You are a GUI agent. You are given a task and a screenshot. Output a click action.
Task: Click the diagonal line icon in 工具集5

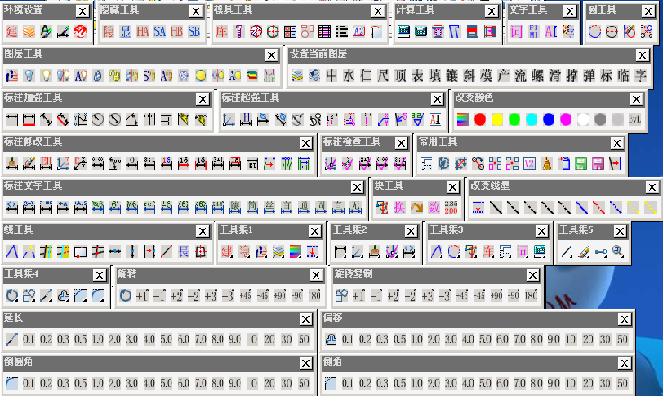[567, 252]
